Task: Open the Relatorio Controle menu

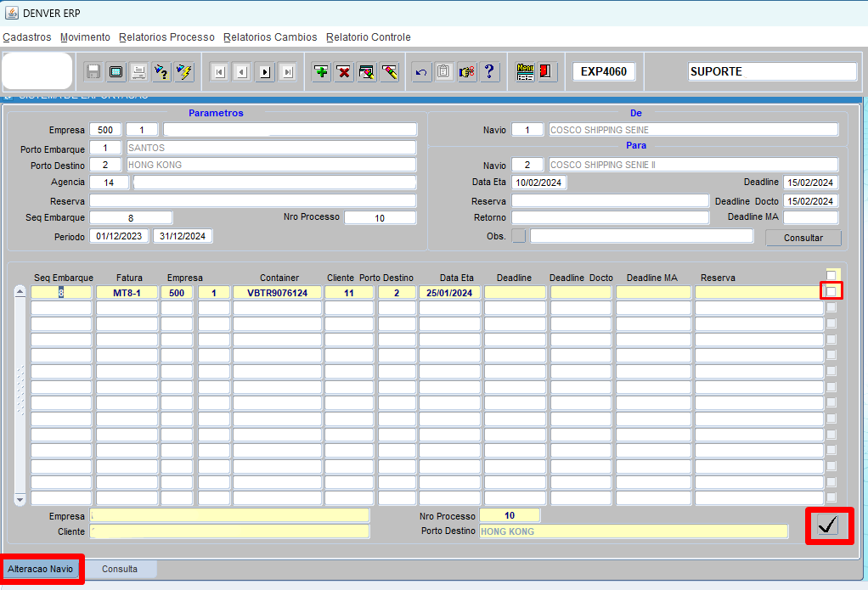Action: (368, 37)
